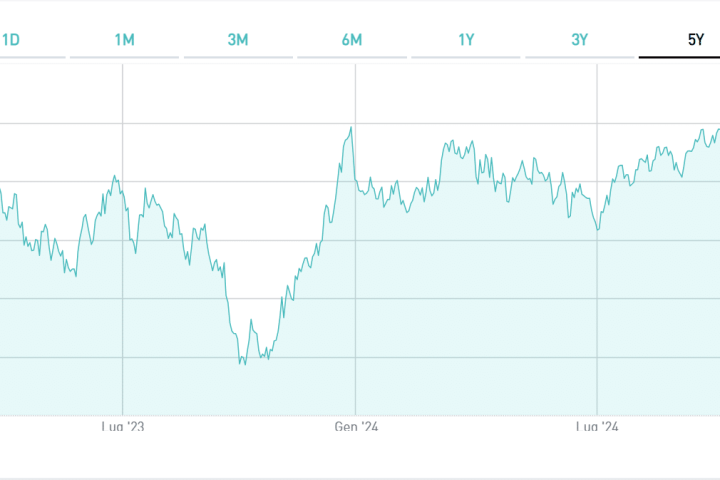Show the 1Y chart view
The height and width of the screenshot is (480, 720).
point(466,40)
